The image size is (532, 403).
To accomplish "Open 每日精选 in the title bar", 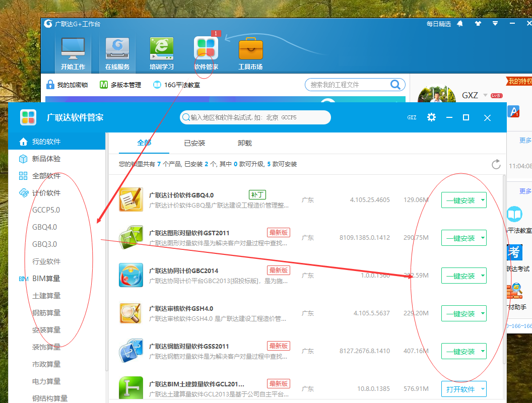I will pyautogui.click(x=439, y=24).
